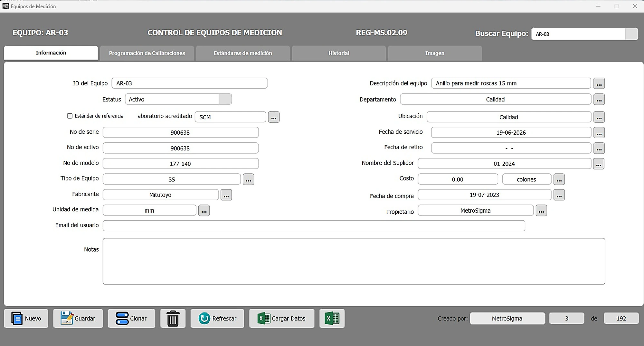
Task: Expand the Estatus dropdown
Action: [x=225, y=99]
